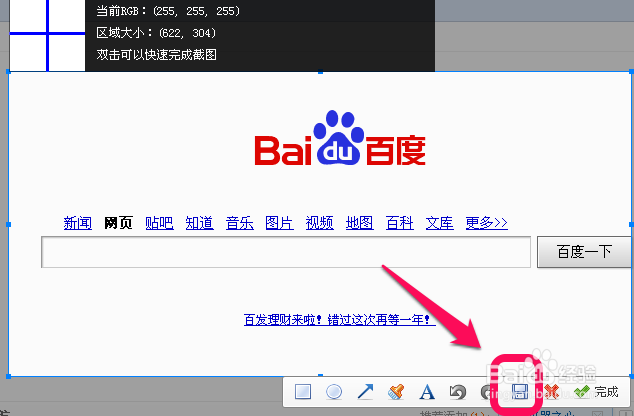The width and height of the screenshot is (634, 416).
Task: Open the 更多>> link
Action: [486, 223]
